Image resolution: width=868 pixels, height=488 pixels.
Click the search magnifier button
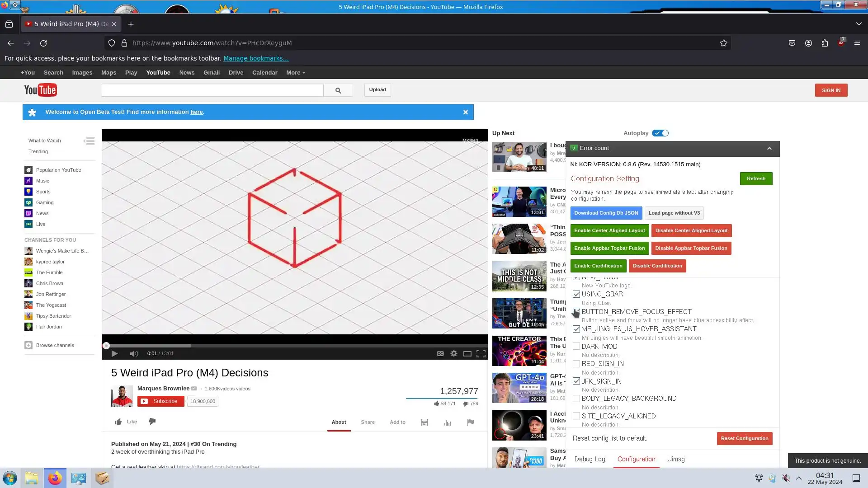click(x=338, y=90)
